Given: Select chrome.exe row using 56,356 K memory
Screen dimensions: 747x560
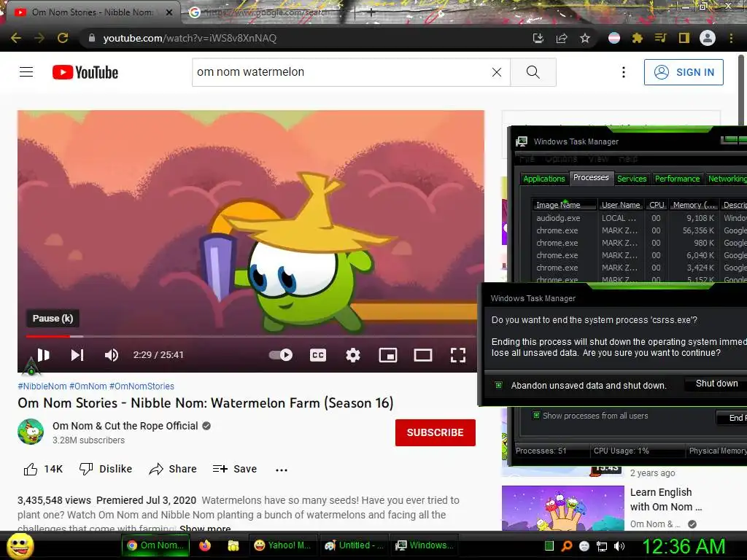Looking at the screenshot, I should (639, 230).
